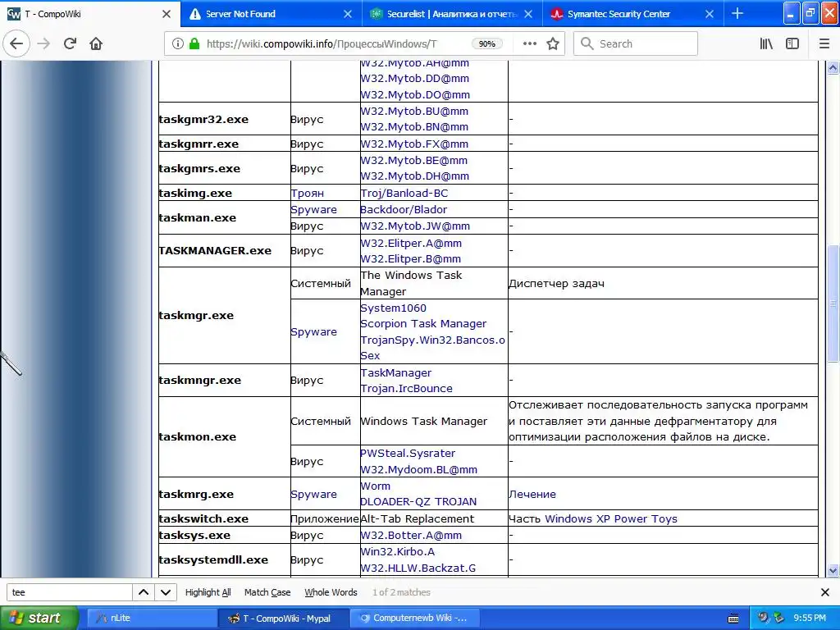Image resolution: width=840 pixels, height=630 pixels.
Task: Click the page scrollbar down arrow
Action: [x=833, y=570]
